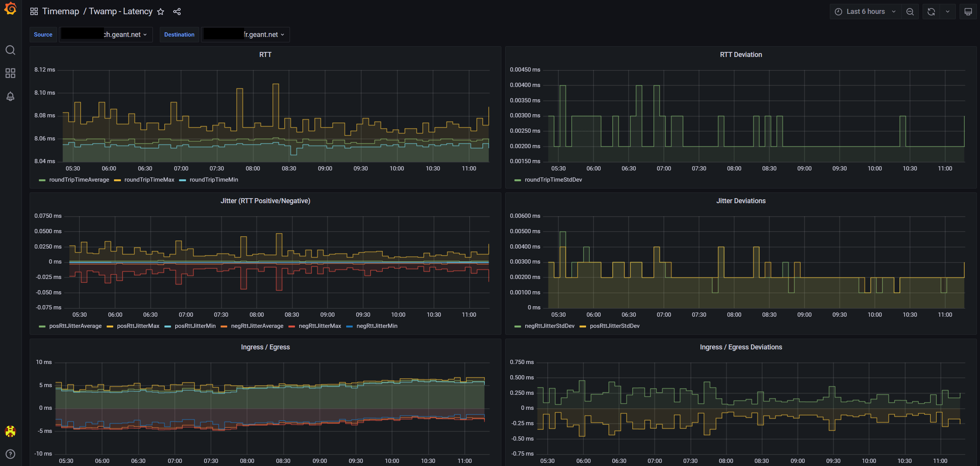Image resolution: width=980 pixels, height=466 pixels.
Task: Star this dashboard as favorite
Action: click(x=161, y=12)
